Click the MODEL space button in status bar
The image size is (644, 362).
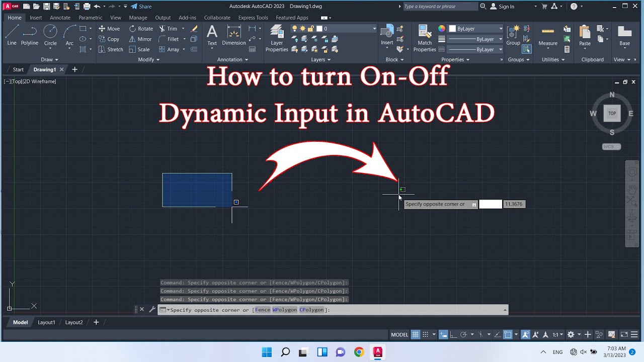[399, 334]
